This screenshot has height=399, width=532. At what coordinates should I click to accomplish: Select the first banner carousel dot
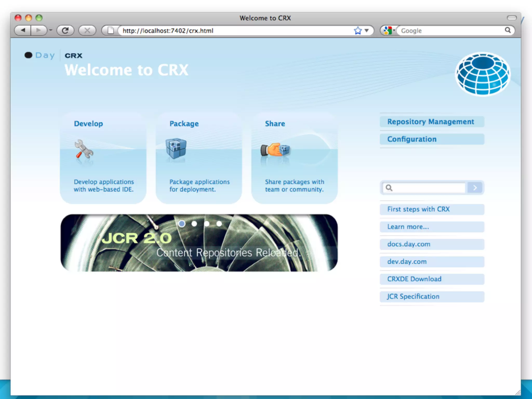(182, 224)
